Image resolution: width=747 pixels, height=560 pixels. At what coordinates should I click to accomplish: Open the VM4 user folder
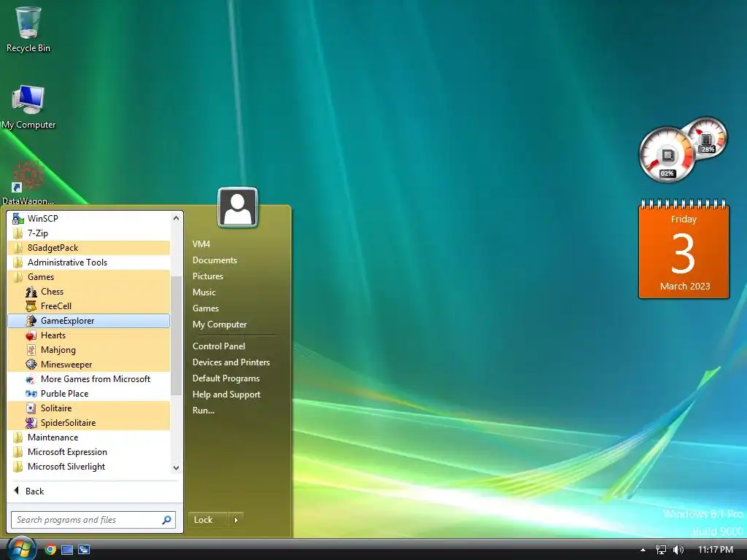click(201, 244)
